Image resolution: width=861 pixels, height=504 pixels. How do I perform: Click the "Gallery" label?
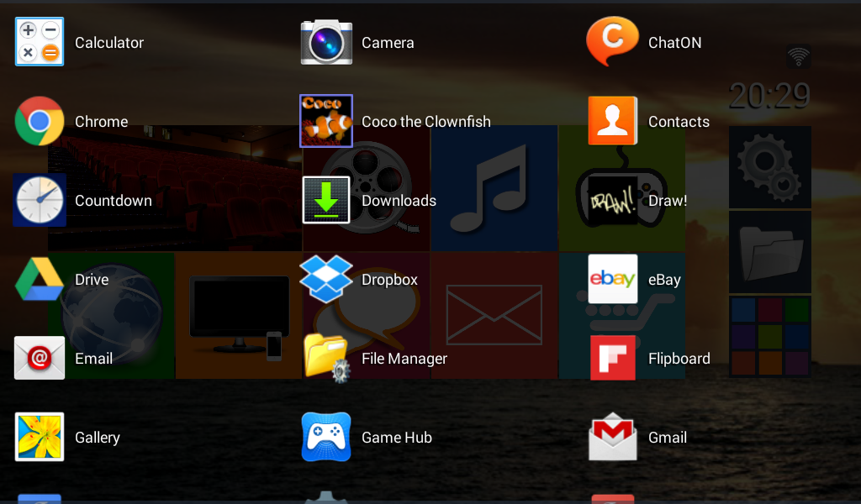tap(98, 438)
